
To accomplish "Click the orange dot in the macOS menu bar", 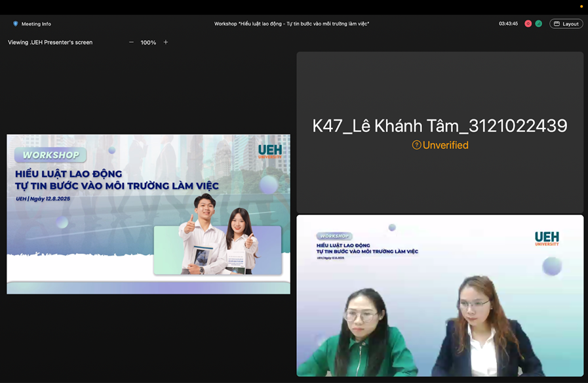I will (581, 7).
